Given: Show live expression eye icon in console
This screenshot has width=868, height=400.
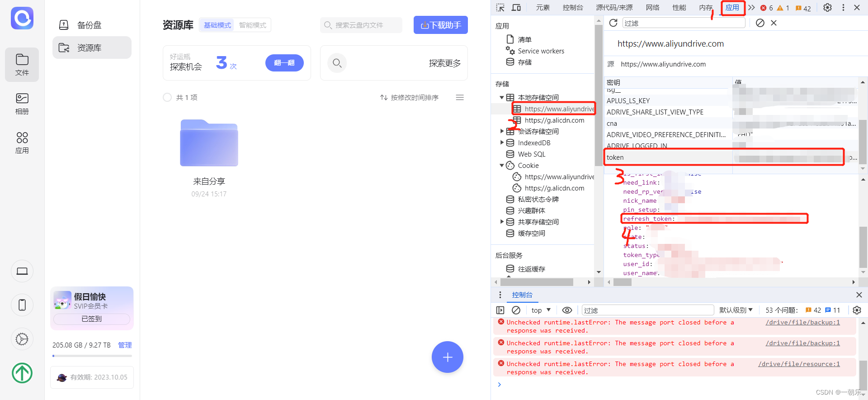Looking at the screenshot, I should (x=567, y=310).
